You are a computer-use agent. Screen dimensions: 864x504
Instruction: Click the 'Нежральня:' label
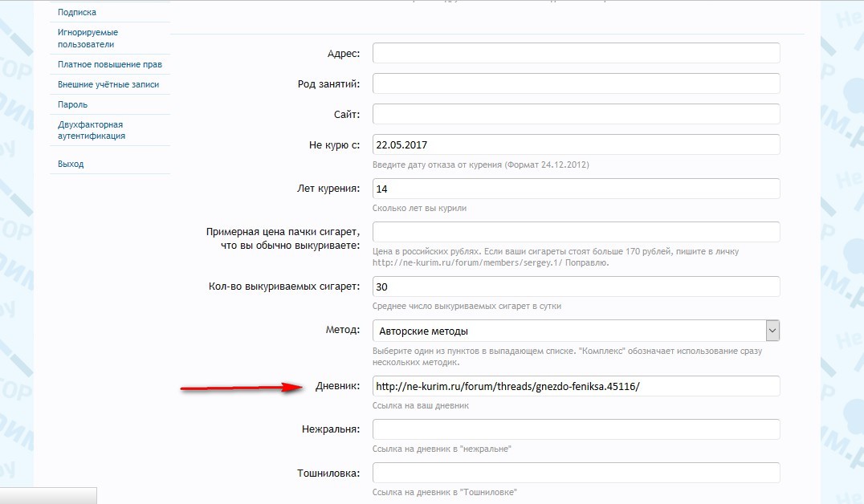coord(331,429)
